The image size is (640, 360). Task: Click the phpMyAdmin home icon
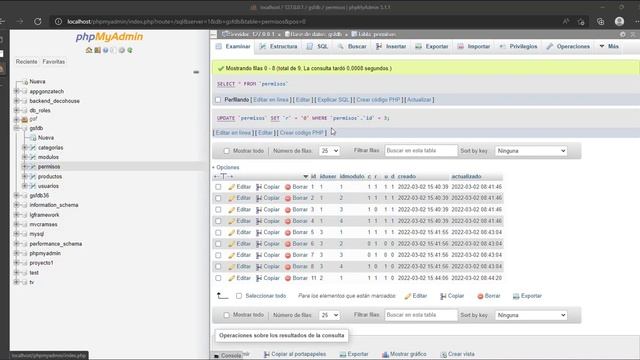pos(89,50)
